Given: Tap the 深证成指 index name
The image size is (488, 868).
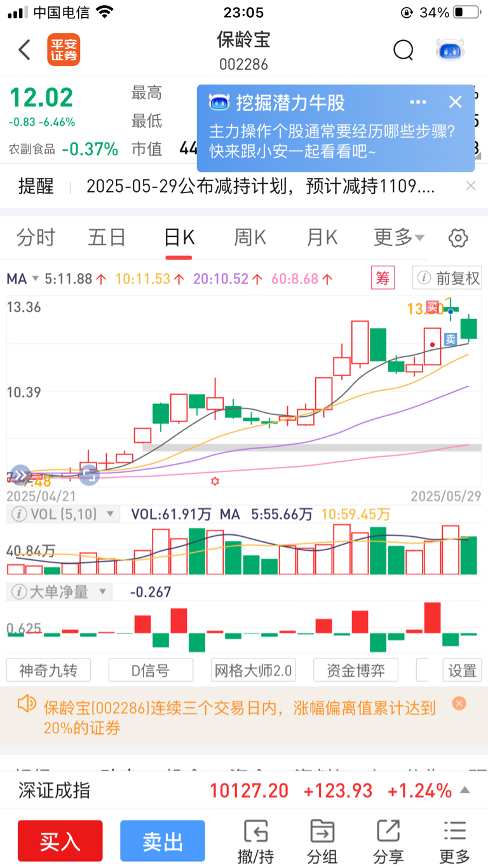Looking at the screenshot, I should (x=54, y=790).
